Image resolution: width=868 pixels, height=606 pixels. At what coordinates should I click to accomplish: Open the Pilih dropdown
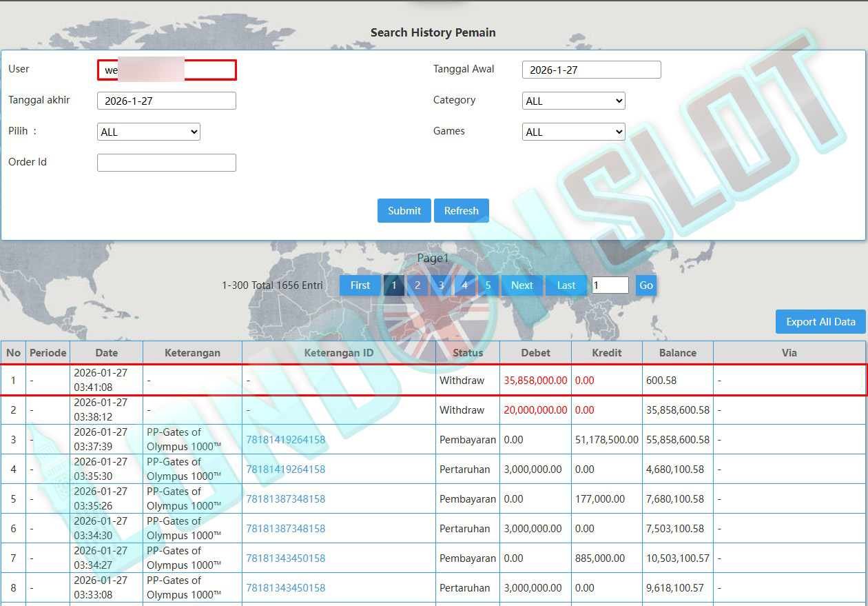tap(148, 132)
